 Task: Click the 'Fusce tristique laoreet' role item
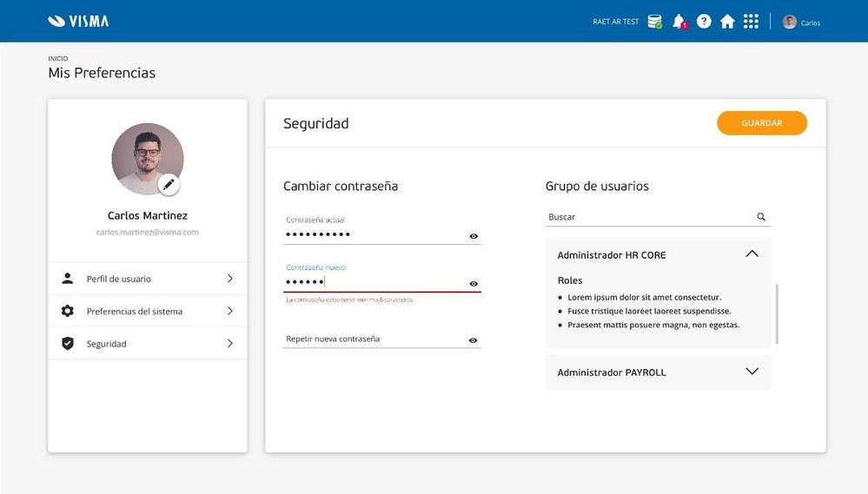pyautogui.click(x=649, y=311)
